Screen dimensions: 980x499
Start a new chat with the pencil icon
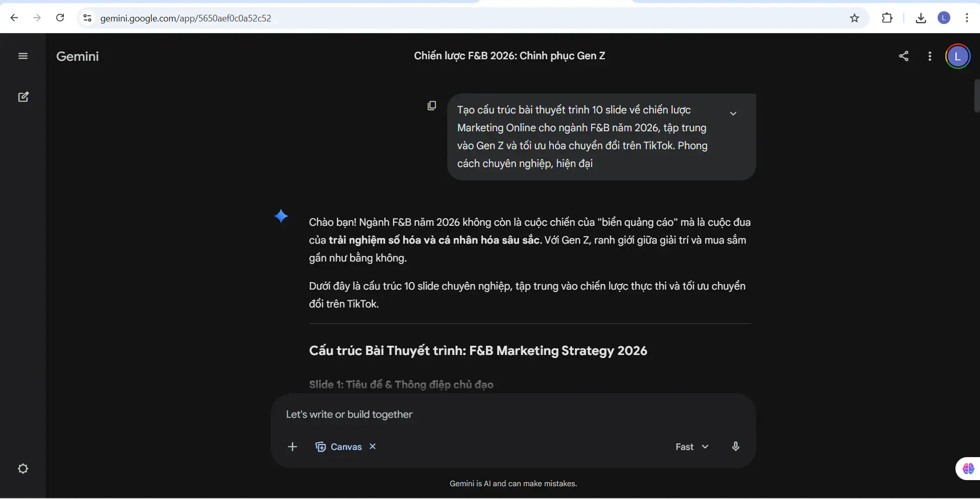[x=23, y=97]
